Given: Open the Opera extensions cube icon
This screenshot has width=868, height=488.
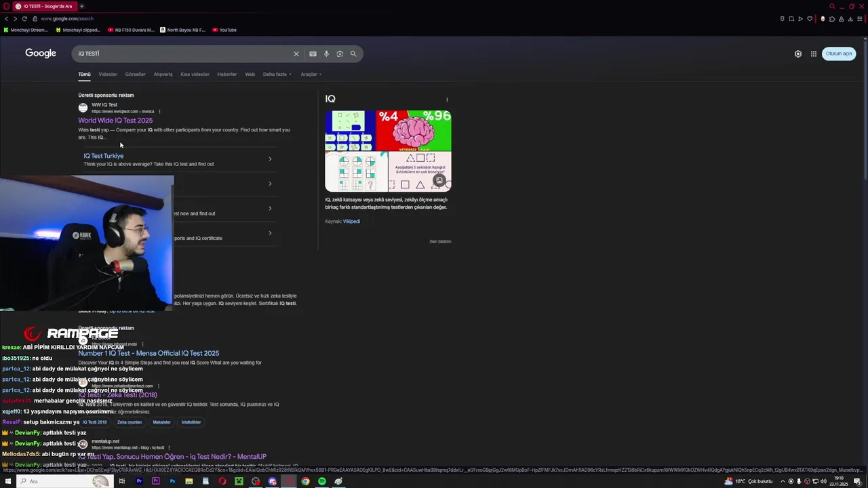Looking at the screenshot, I should coord(832,18).
